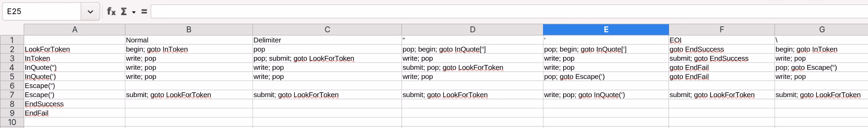The width and height of the screenshot is (868, 128).
Task: Select the LookForToken cell in column A
Action: [x=75, y=49]
